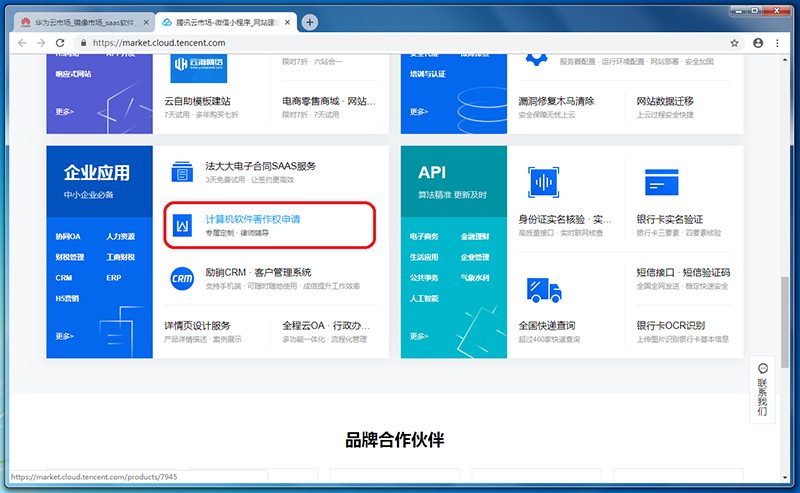The image size is (800, 493).
Task: Open 短信接口 · 短信验证码 link
Action: (x=683, y=273)
